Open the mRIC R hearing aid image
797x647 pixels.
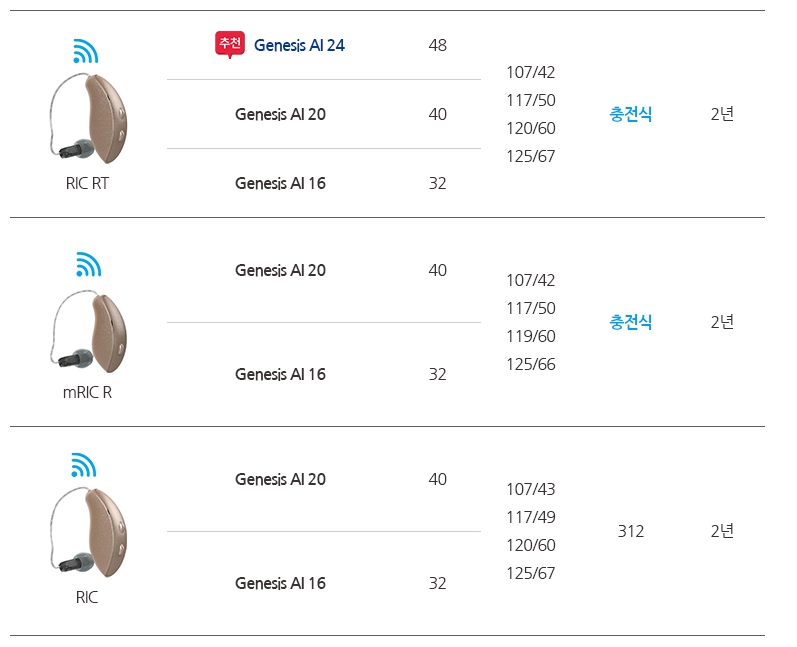(88, 331)
